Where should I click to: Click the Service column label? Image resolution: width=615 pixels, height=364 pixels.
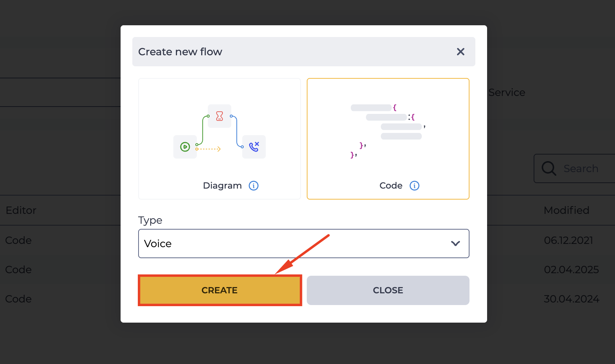[x=507, y=92]
